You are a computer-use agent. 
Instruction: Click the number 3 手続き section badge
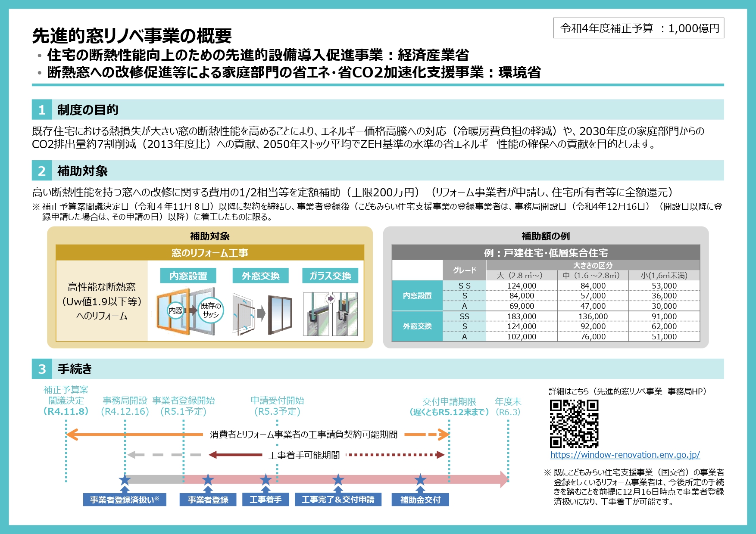coord(42,369)
